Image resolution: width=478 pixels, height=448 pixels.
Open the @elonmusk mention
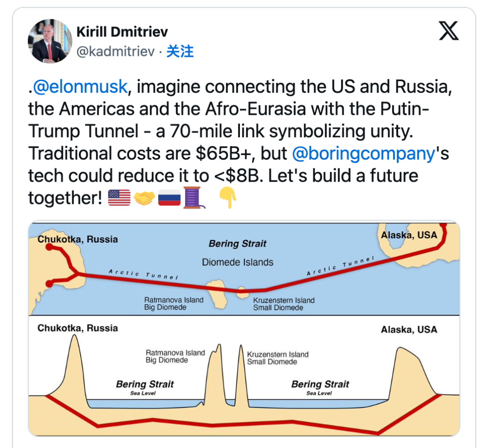click(80, 87)
